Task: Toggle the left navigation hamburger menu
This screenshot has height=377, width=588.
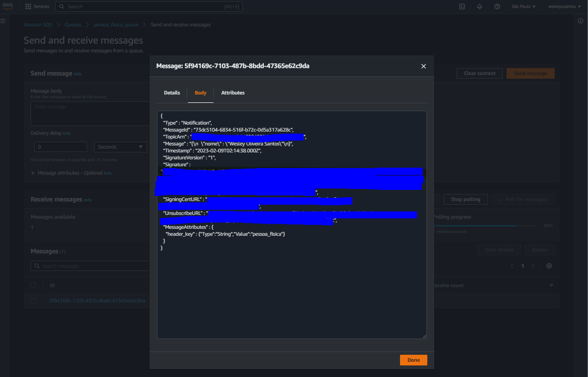Action: pos(3,21)
